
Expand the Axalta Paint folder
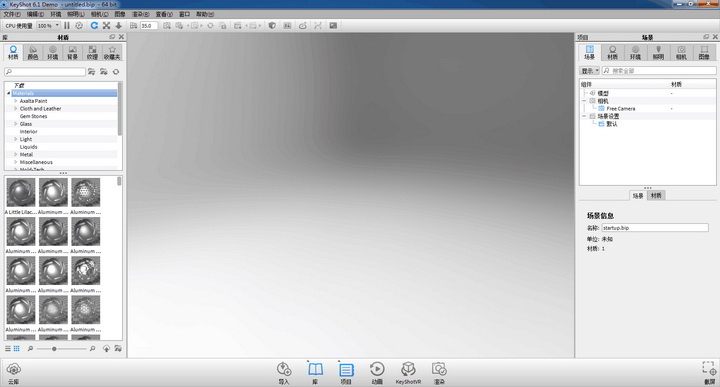click(16, 101)
